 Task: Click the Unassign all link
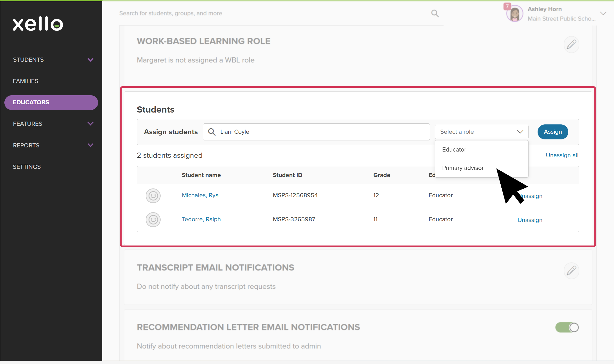562,155
